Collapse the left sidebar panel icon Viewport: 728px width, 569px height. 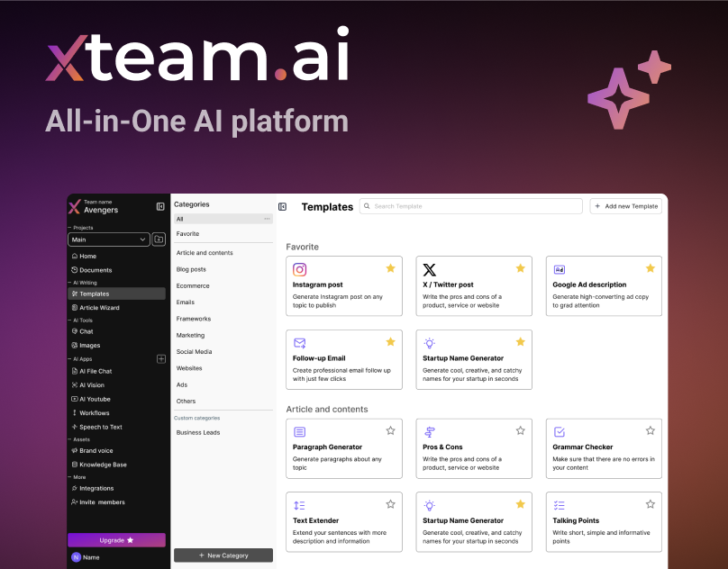coord(160,206)
